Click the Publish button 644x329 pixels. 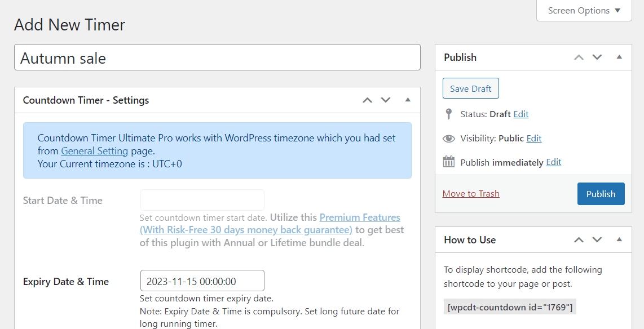601,193
